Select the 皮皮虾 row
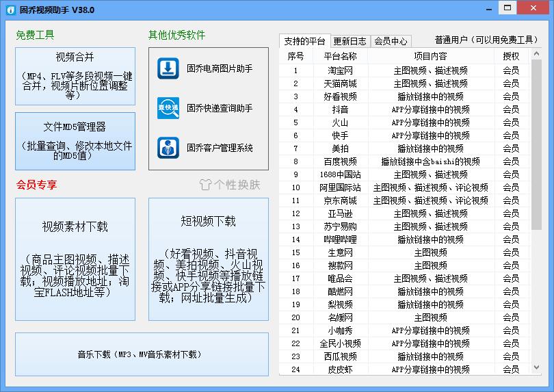Image resolution: width=554 pixels, height=392 pixels. point(405,369)
